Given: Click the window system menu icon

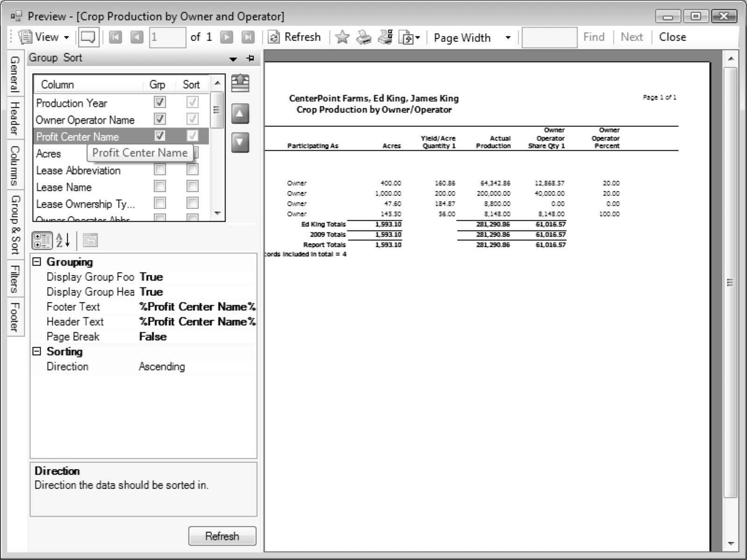Looking at the screenshot, I should point(16,17).
